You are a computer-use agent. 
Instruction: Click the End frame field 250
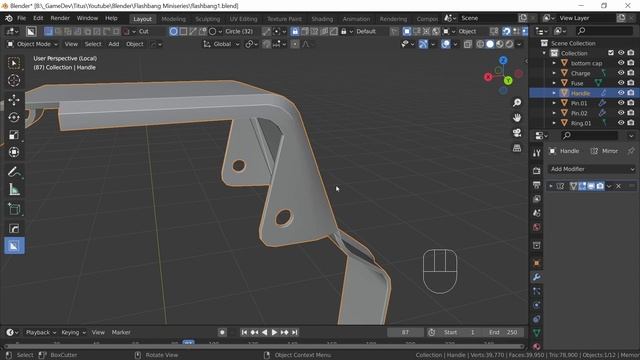coord(504,332)
